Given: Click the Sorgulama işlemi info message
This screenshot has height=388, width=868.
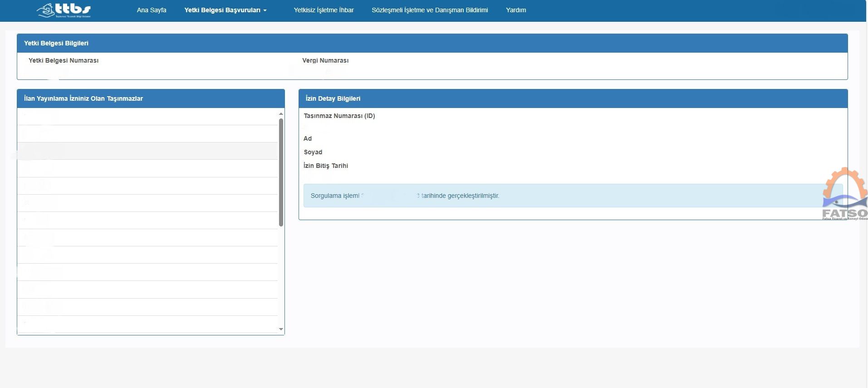Looking at the screenshot, I should 573,196.
